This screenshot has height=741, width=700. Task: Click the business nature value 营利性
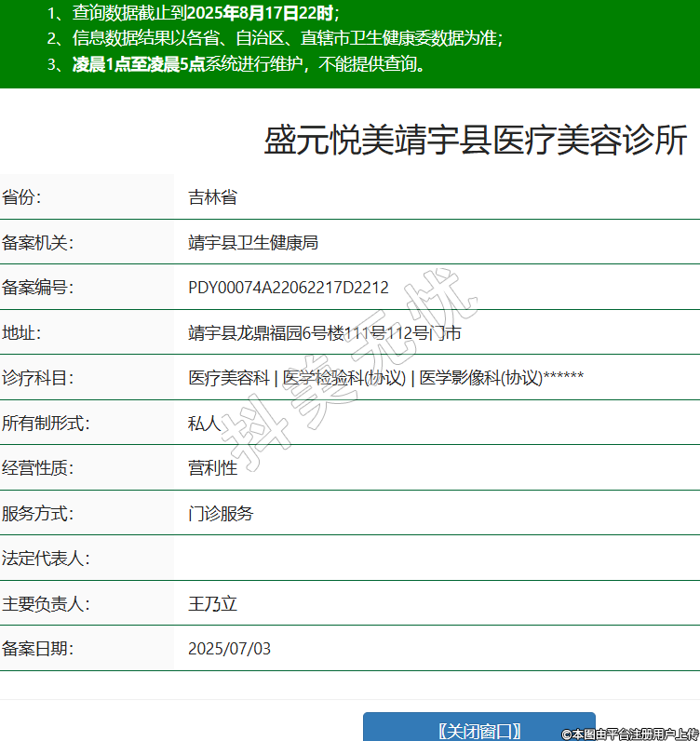(x=212, y=468)
